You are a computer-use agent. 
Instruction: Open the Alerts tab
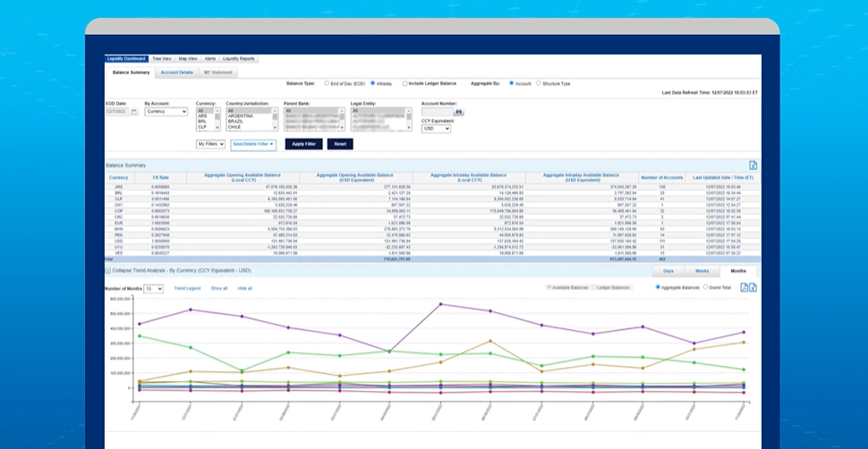pos(210,59)
